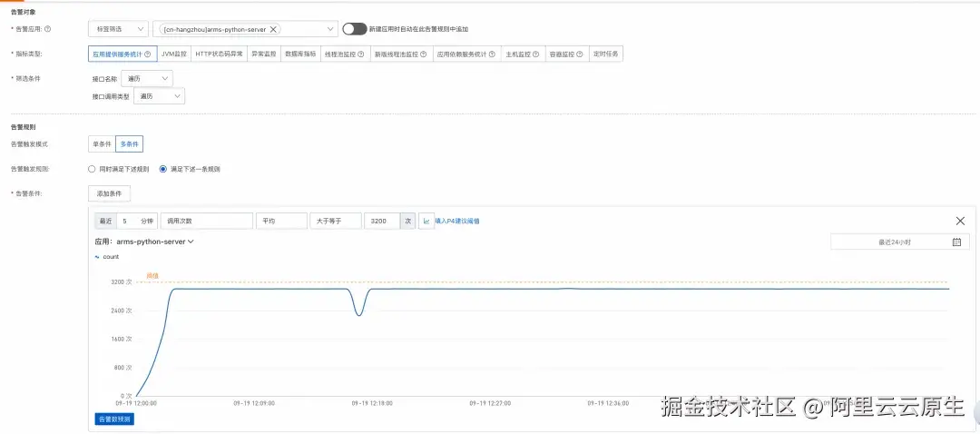Click the threshold input showing 3200
Screen dimensions: 980x434
[x=382, y=222]
